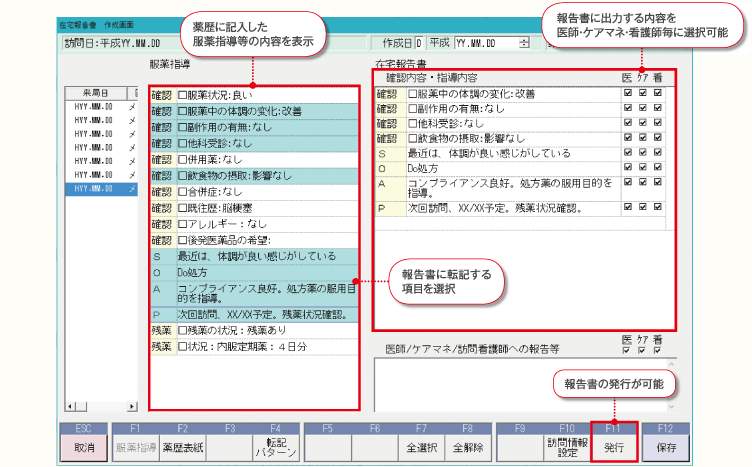Select the highlighted last visit date in 来局日 list
752x467 pixels.
(x=95, y=188)
